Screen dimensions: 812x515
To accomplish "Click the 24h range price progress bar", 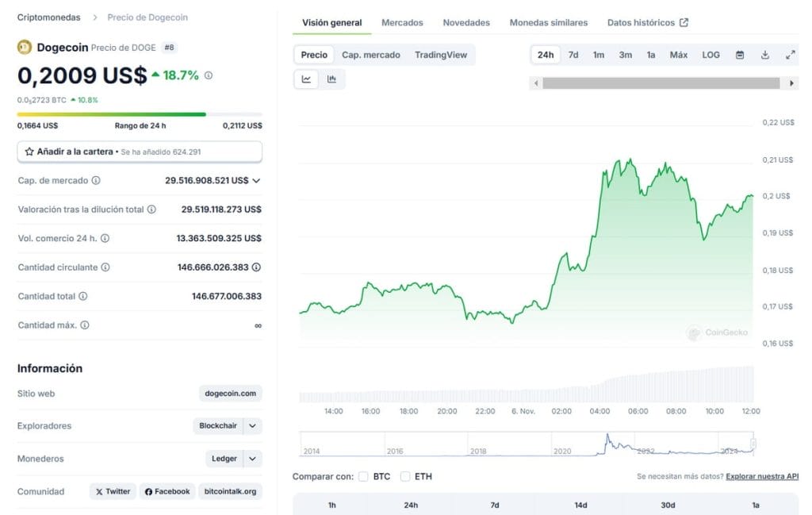I will click(x=140, y=114).
